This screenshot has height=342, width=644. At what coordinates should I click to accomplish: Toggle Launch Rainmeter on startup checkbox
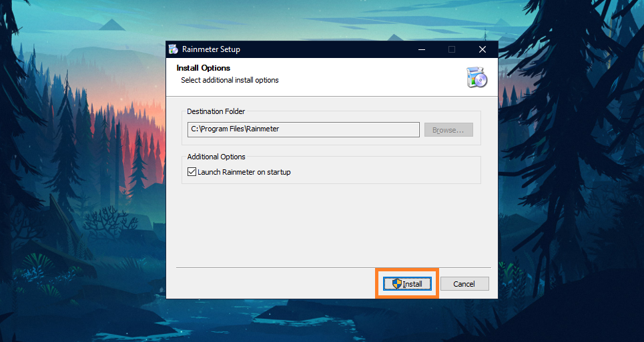pos(192,172)
